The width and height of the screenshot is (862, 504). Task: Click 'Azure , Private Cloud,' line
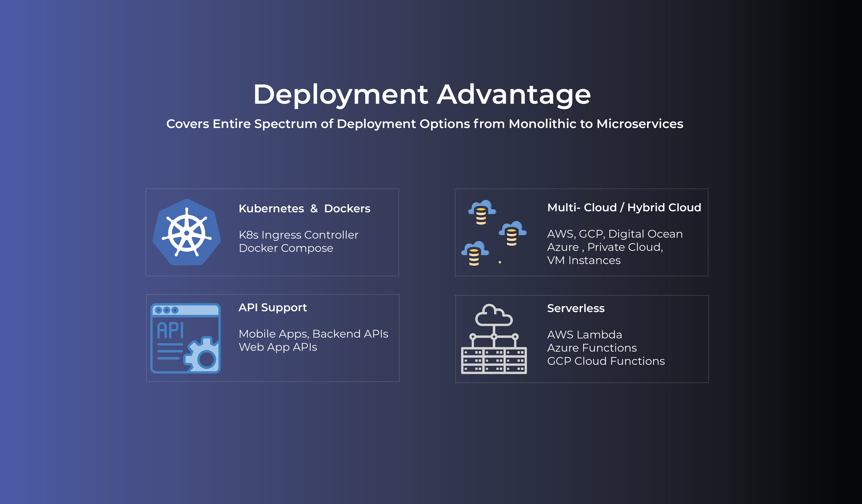tap(605, 247)
